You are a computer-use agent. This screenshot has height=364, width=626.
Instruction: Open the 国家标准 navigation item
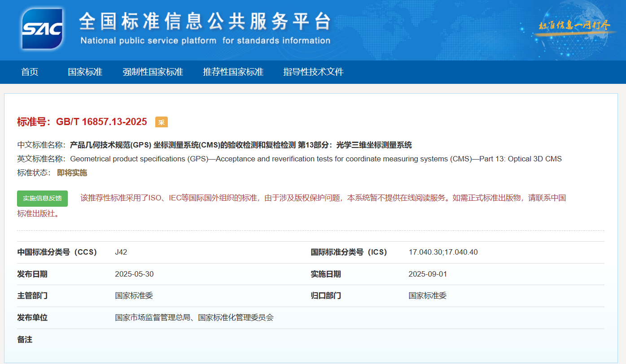coord(85,72)
